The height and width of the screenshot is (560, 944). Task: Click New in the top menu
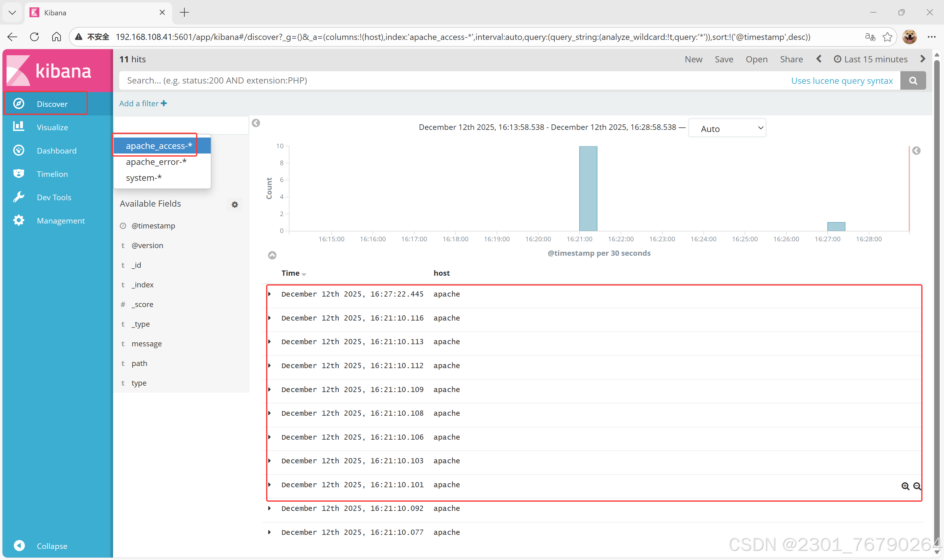tap(693, 59)
